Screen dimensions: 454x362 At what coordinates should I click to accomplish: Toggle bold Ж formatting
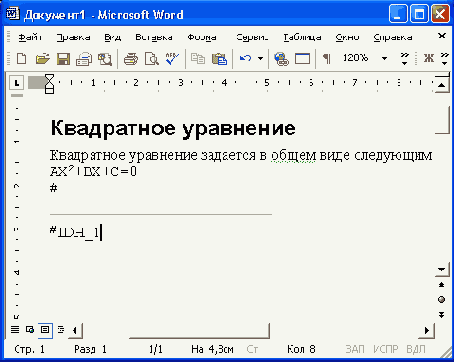click(429, 58)
